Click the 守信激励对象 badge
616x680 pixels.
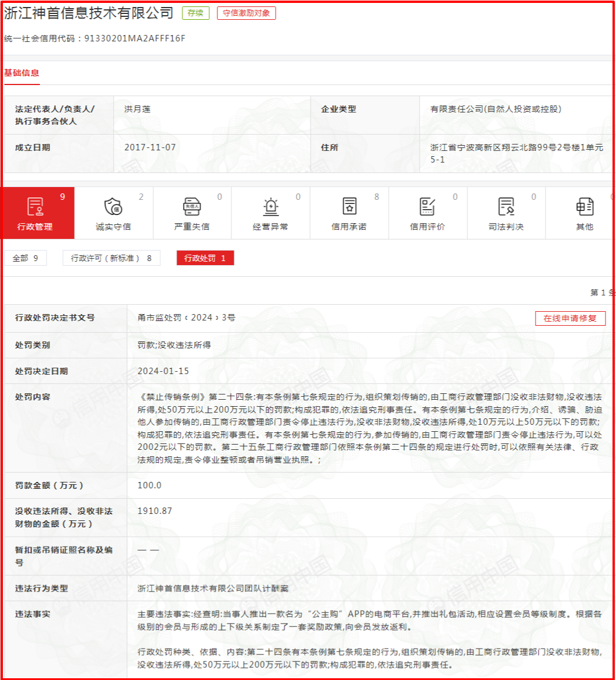click(247, 13)
